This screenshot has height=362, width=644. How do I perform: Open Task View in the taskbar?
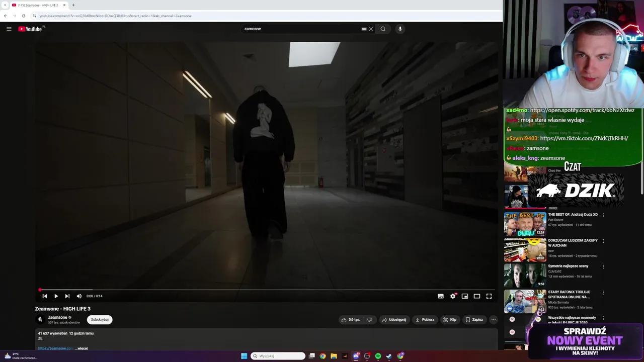[312, 356]
